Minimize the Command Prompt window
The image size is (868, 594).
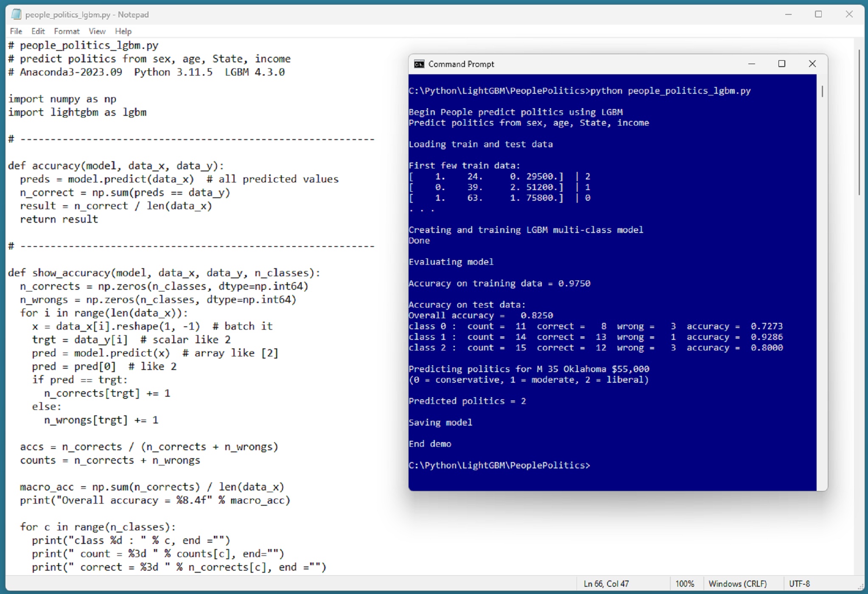tap(751, 64)
